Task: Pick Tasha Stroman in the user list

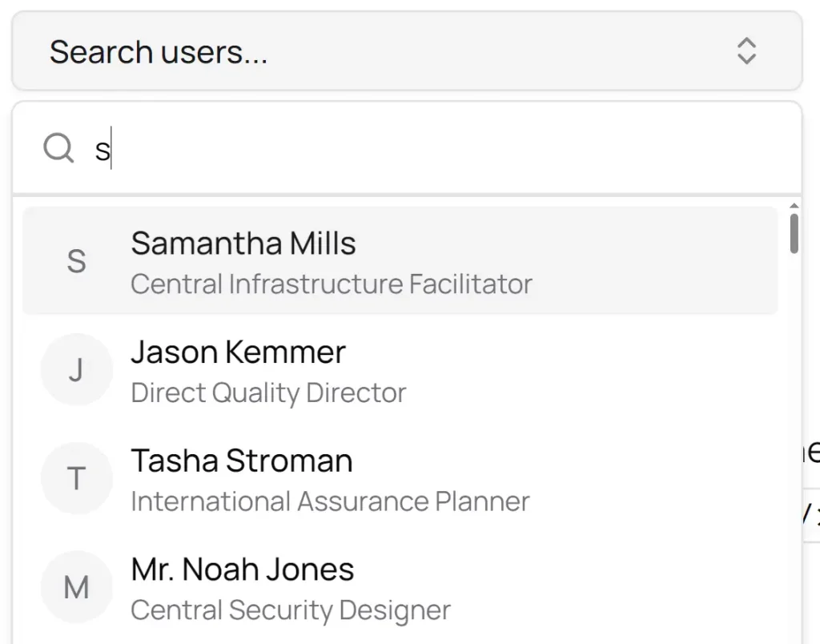Action: pyautogui.click(x=241, y=461)
